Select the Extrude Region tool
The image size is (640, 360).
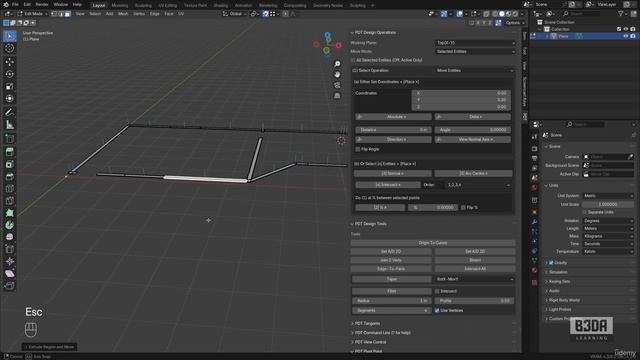click(9, 152)
